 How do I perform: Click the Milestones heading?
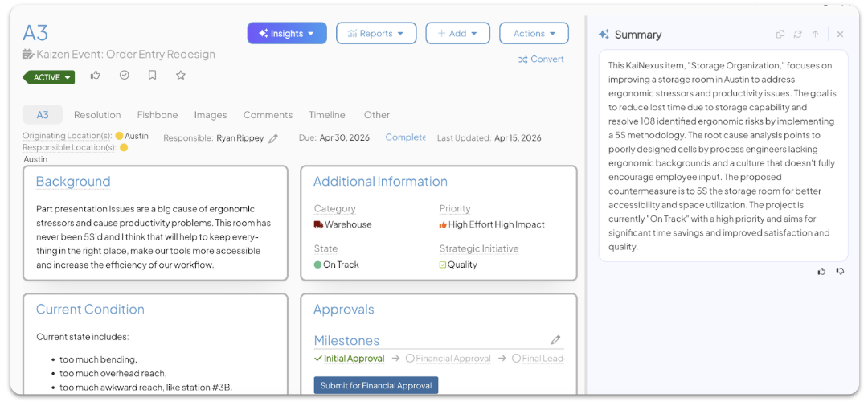point(346,341)
